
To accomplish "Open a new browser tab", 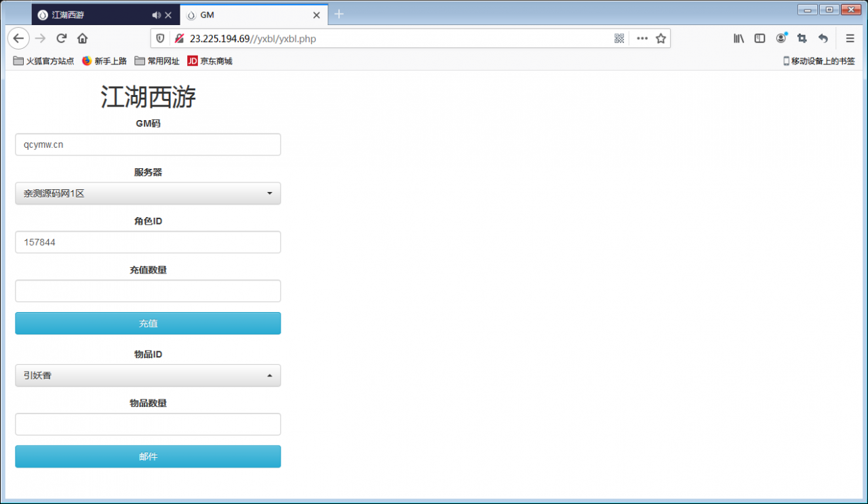I will [338, 14].
